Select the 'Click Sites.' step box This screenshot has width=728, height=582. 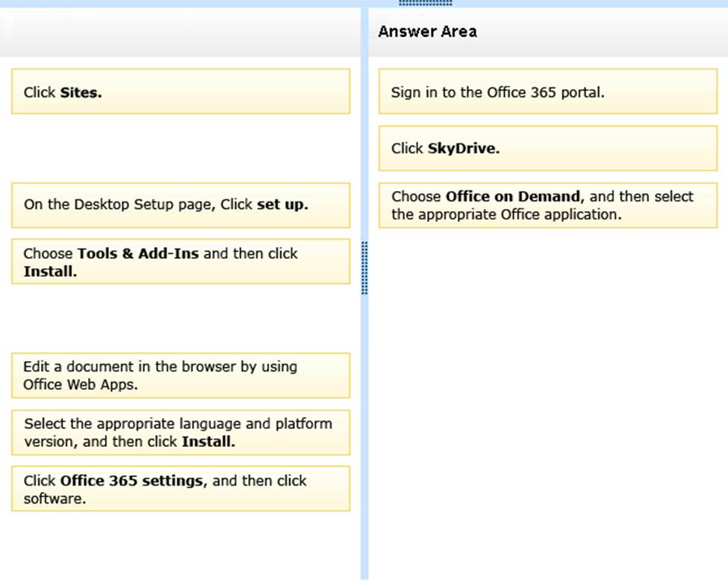(181, 92)
